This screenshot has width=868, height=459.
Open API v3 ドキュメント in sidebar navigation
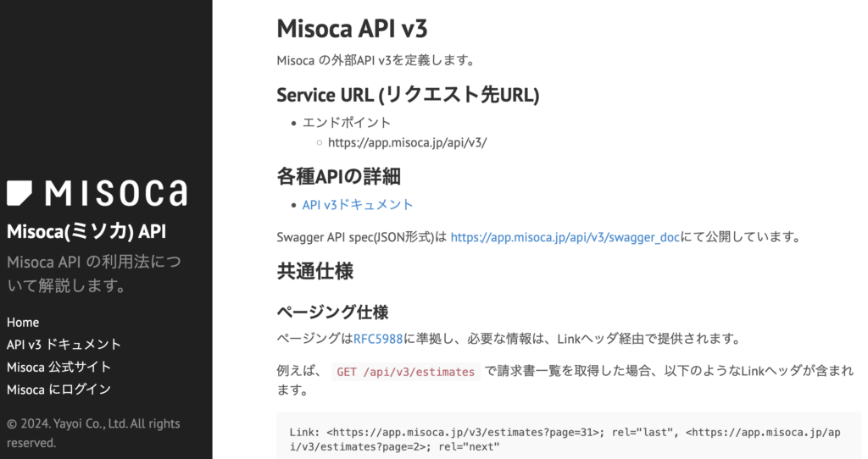pos(64,345)
